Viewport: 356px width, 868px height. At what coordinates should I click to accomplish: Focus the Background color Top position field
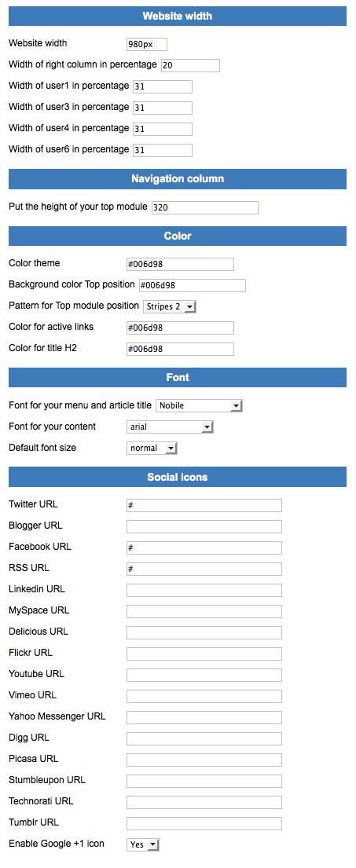click(x=192, y=285)
